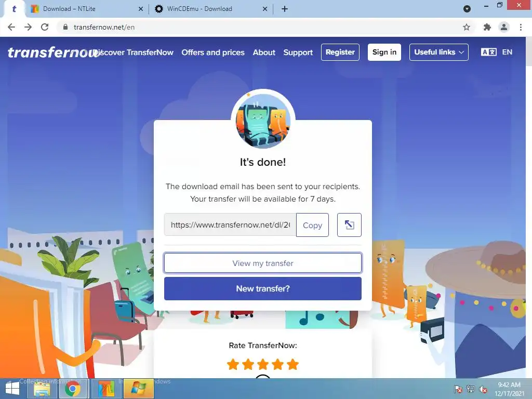Close the Download – NTLite tab
Viewport: 532px width, 399px height.
click(x=141, y=9)
